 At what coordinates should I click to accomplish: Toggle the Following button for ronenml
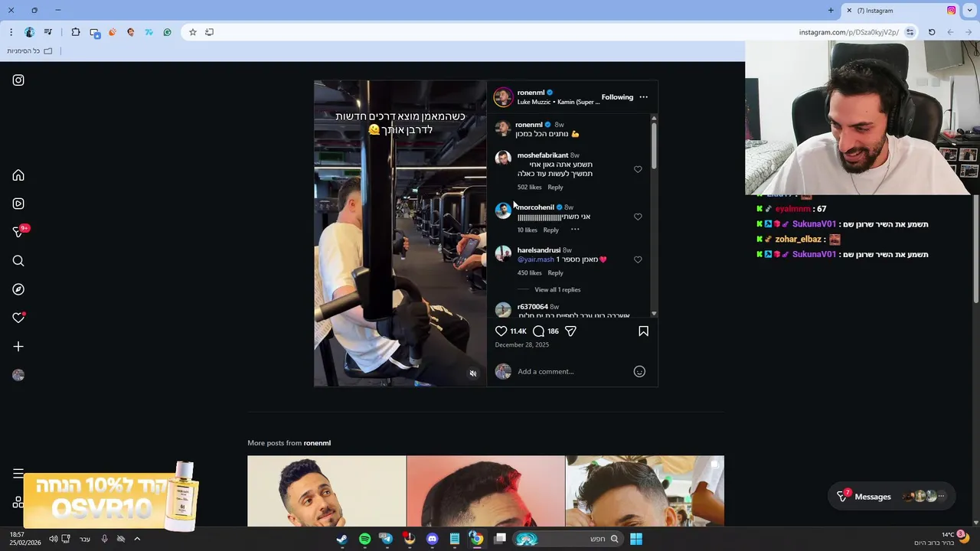click(x=617, y=97)
